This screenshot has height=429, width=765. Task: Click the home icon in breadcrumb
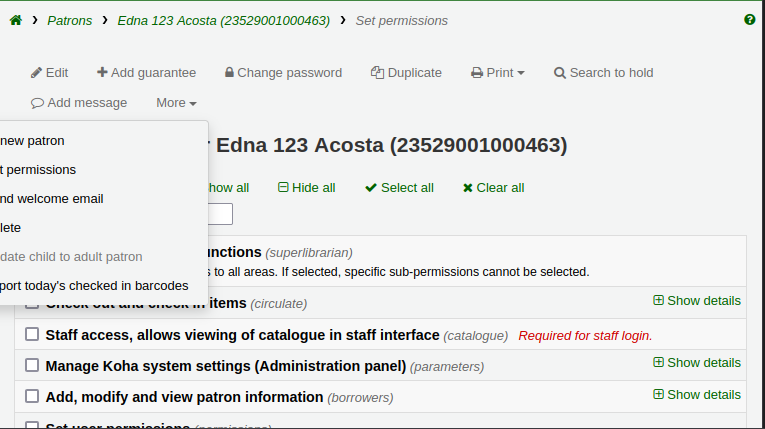(15, 20)
